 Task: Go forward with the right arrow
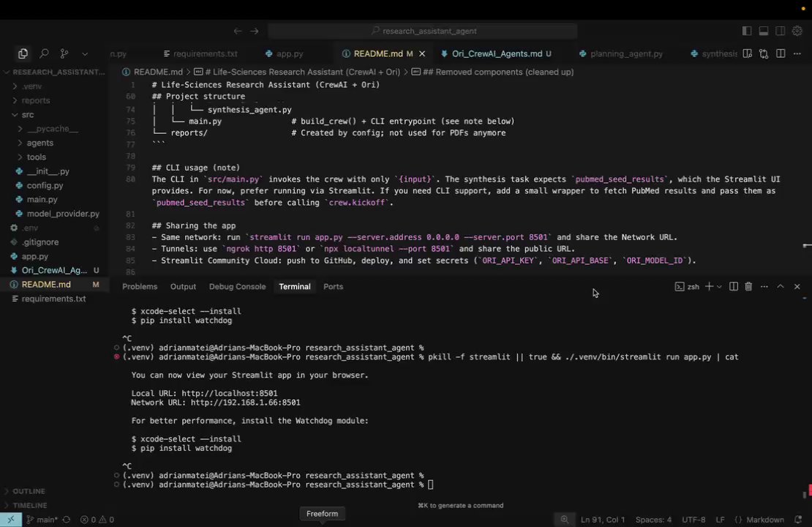(x=255, y=31)
